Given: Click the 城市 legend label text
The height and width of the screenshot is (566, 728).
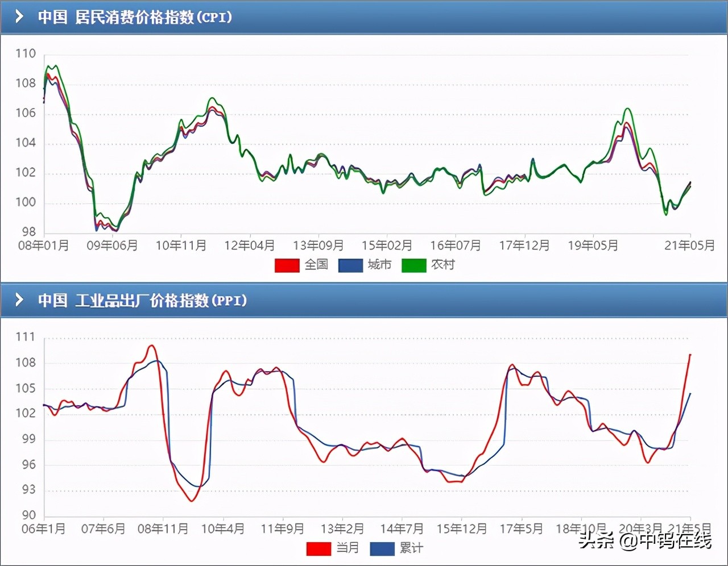Looking at the screenshot, I should [x=379, y=265].
